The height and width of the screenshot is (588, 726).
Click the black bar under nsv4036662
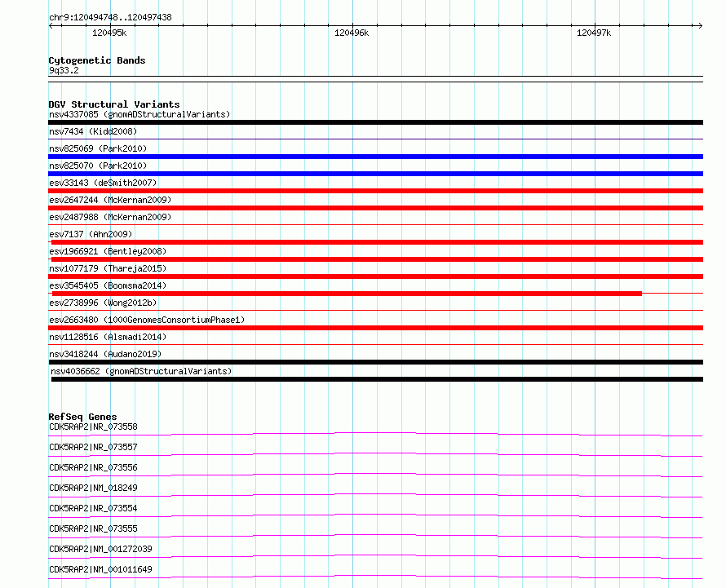(x=378, y=380)
